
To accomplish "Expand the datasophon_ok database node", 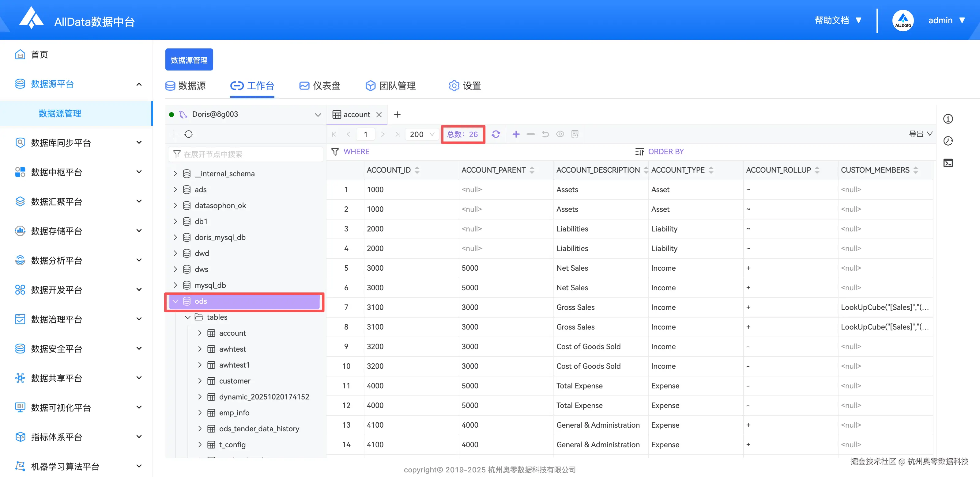I will (x=175, y=206).
